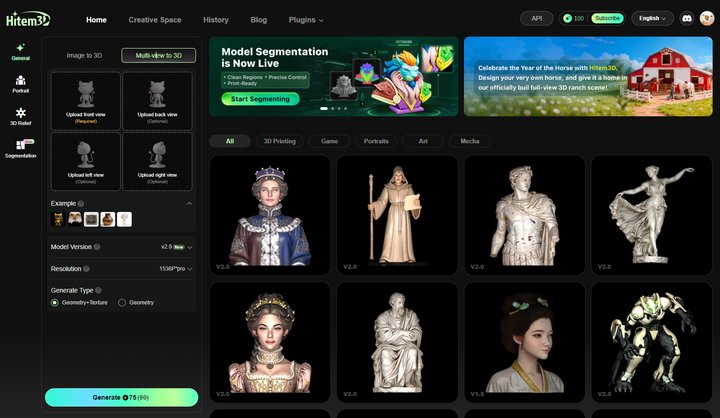Open the Blog page
The image size is (720, 418).
259,20
